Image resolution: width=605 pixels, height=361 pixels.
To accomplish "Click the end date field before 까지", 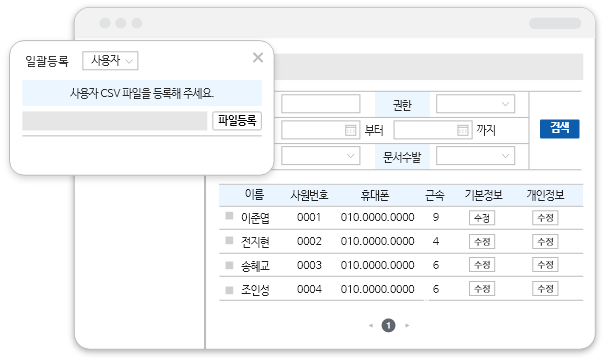I will click(x=433, y=130).
